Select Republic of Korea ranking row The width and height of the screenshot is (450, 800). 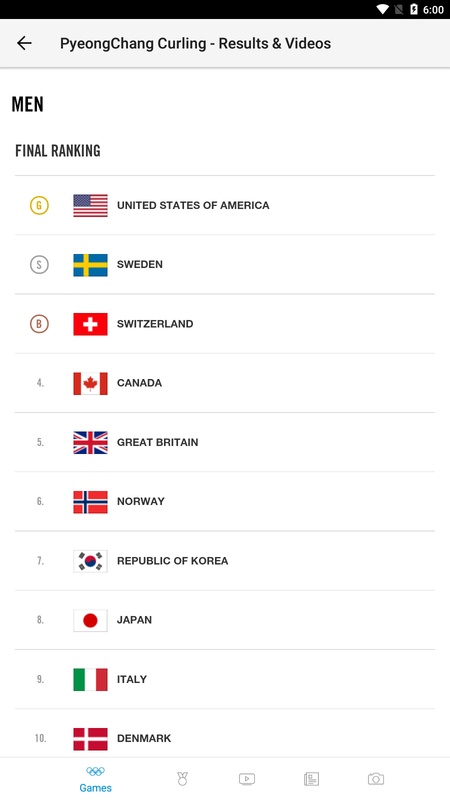[x=225, y=561]
